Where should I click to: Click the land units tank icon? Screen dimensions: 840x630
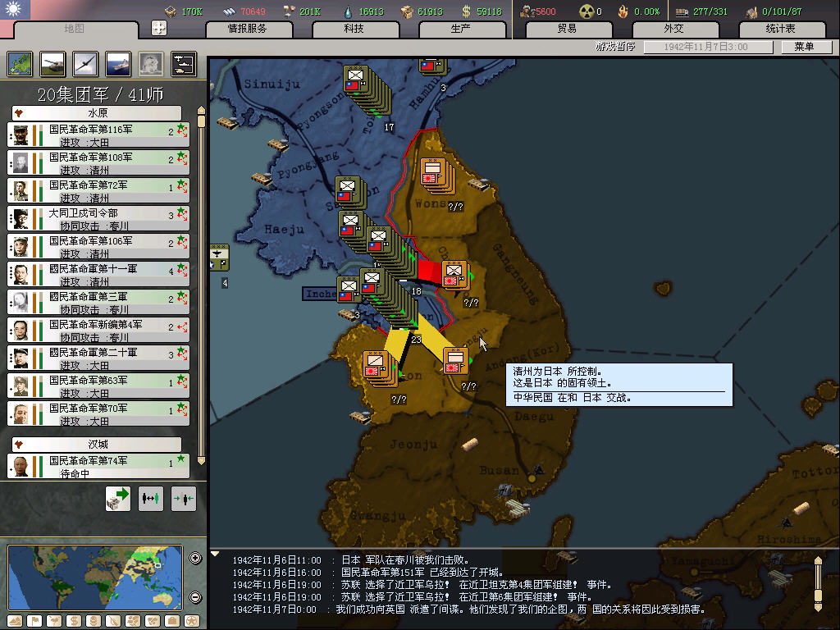[x=52, y=63]
